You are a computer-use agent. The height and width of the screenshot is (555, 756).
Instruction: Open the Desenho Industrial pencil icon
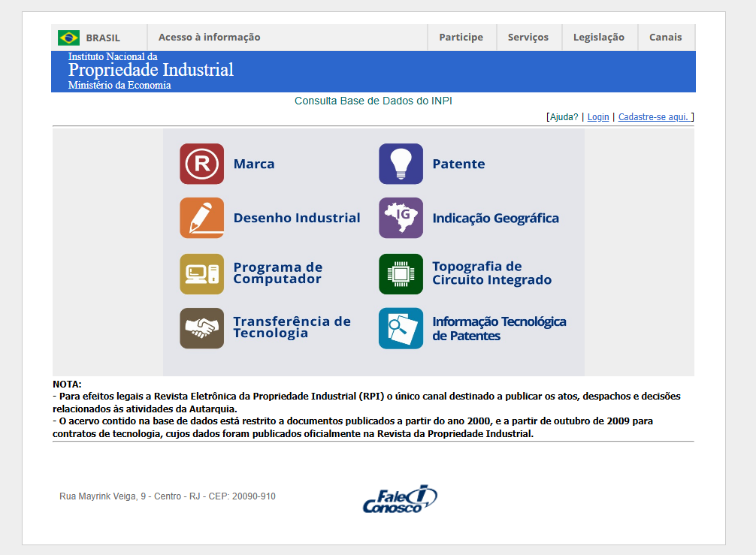[201, 218]
